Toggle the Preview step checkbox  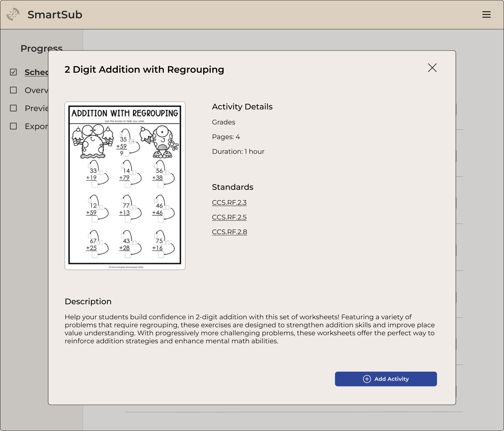(x=13, y=108)
